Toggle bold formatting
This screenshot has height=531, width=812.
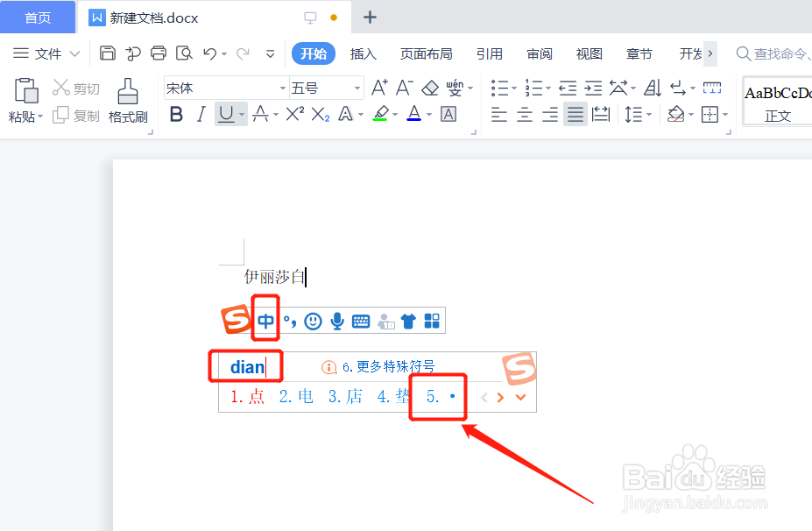(x=177, y=115)
